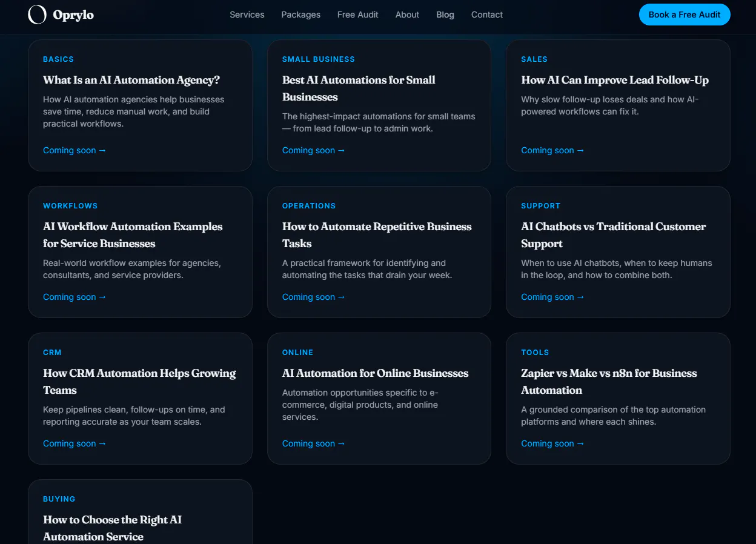Image resolution: width=756 pixels, height=544 pixels.
Task: Click Coming soon under Small Businesses automations
Action: [314, 150]
